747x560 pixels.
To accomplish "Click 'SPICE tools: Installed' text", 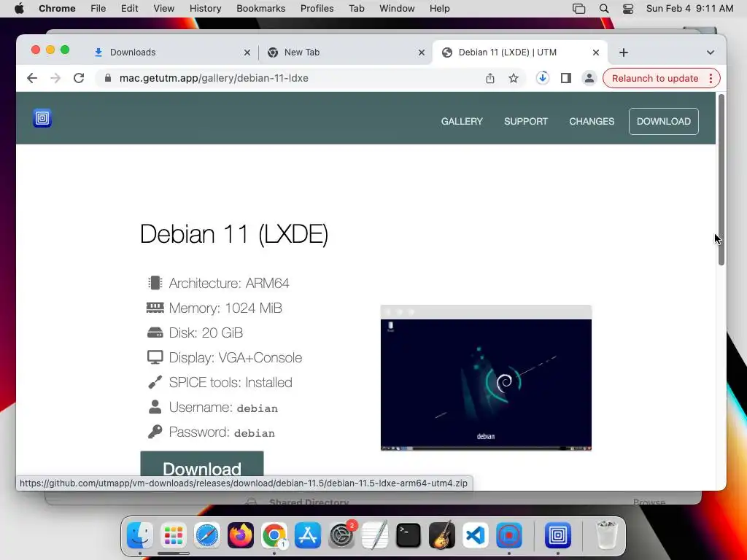I will tap(231, 382).
